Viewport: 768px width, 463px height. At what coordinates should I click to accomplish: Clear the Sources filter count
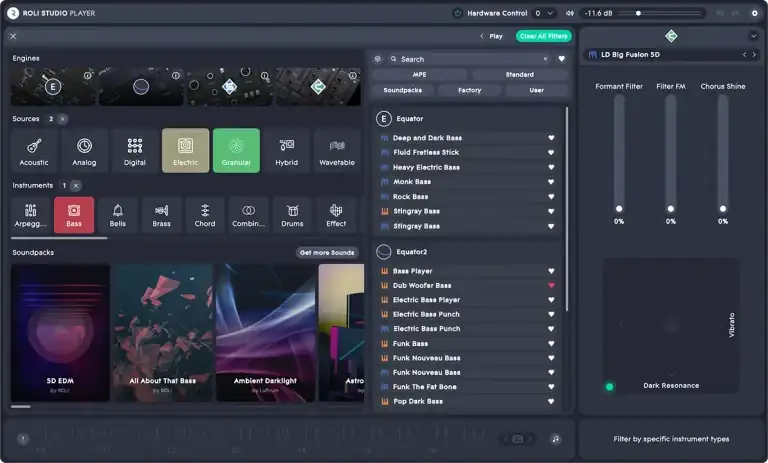tap(63, 119)
